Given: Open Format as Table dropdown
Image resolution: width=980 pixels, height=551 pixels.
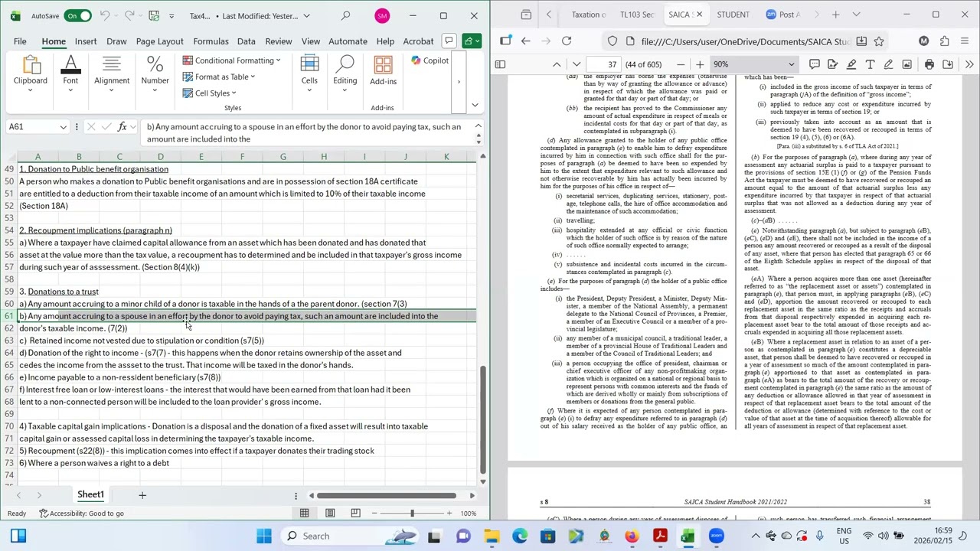Looking at the screenshot, I should click(219, 77).
